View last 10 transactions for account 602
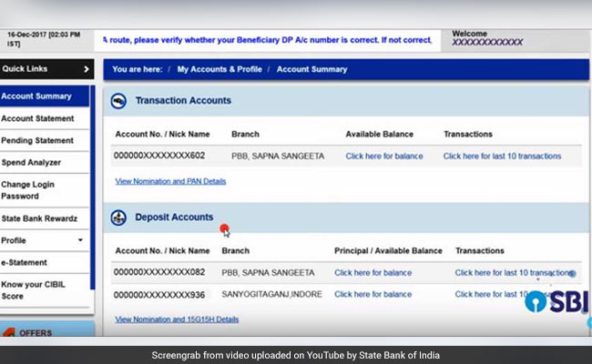The image size is (592, 364). point(502,157)
